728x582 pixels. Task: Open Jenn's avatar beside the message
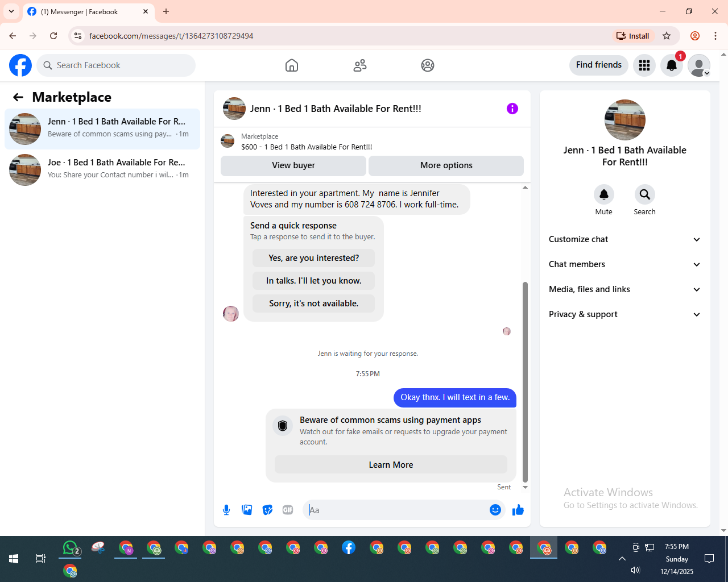point(231,313)
